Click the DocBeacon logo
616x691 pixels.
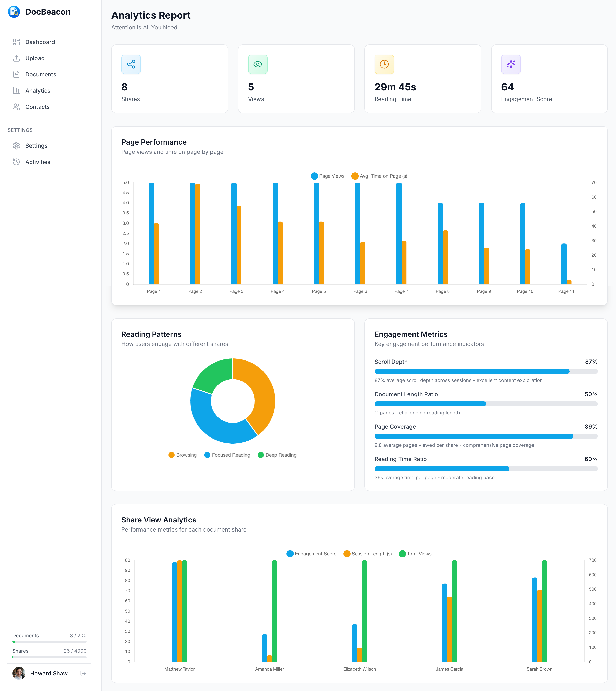coord(14,12)
